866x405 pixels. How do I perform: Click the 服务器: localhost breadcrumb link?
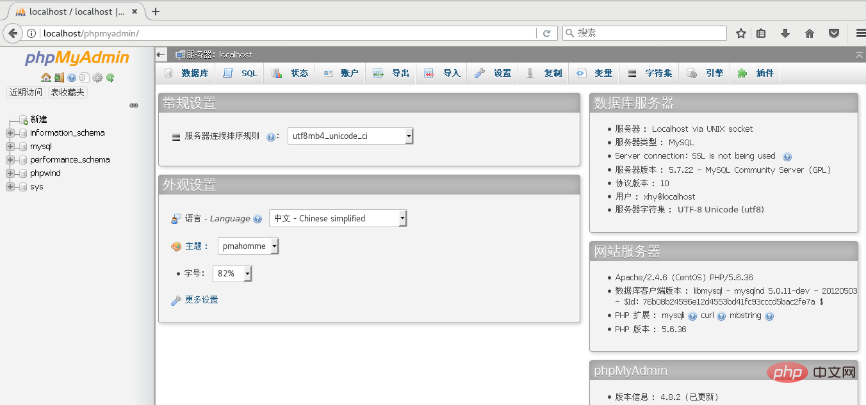219,54
